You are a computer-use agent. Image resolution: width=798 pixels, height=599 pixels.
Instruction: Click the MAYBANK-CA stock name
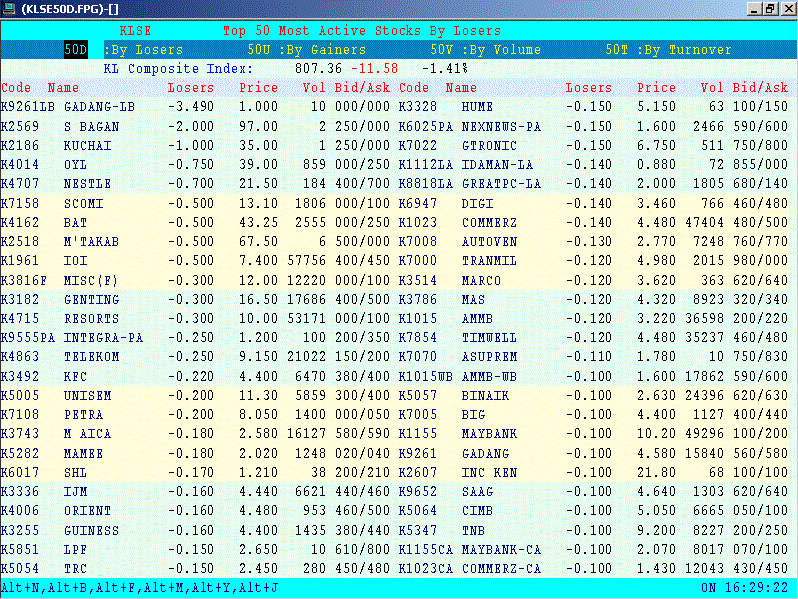pyautogui.click(x=501, y=550)
